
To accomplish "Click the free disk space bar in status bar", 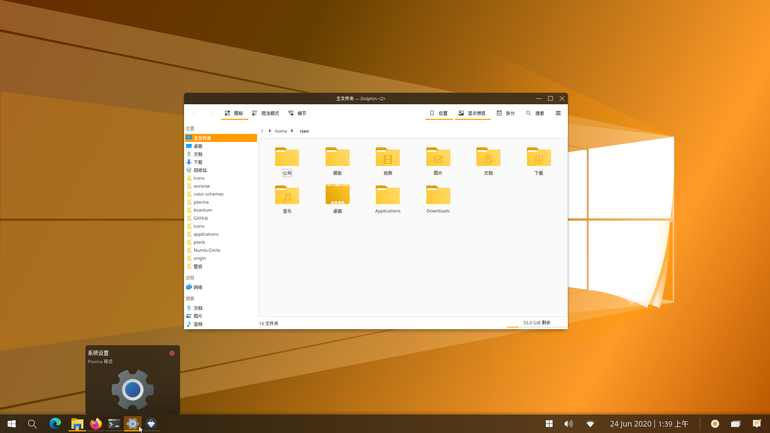I will (537, 326).
